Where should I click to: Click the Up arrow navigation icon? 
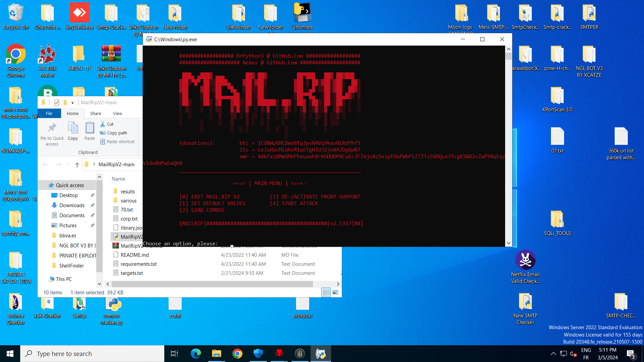point(77,165)
